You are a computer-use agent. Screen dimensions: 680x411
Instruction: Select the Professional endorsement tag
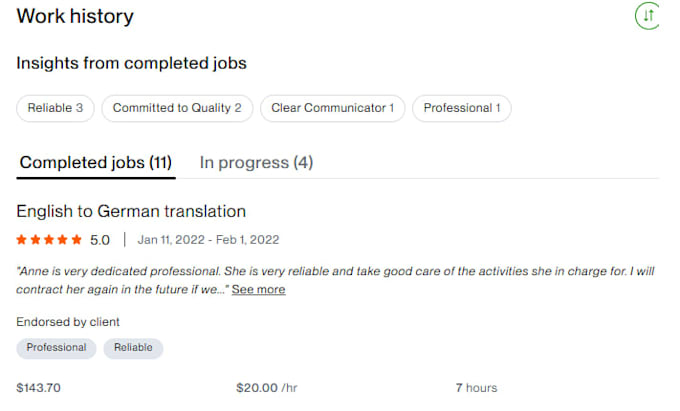56,348
